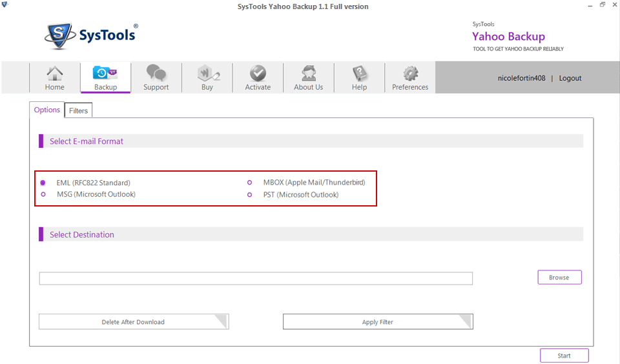Restore down the application window
Image resolution: width=620 pixels, height=364 pixels.
tap(602, 5)
